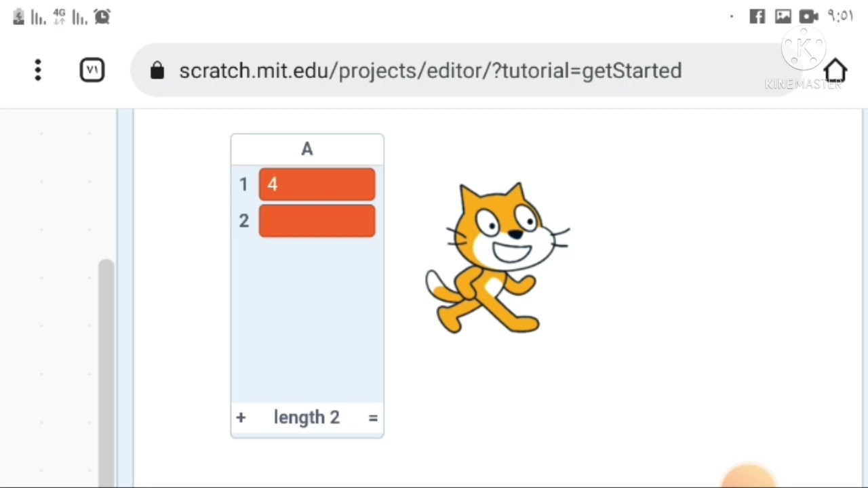Screen dimensions: 868x488
Task: Select the empty second list item
Action: [x=317, y=221]
